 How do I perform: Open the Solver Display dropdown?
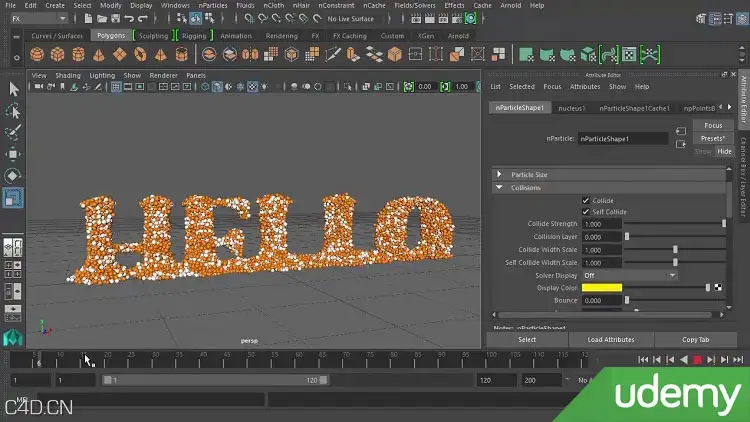point(629,275)
